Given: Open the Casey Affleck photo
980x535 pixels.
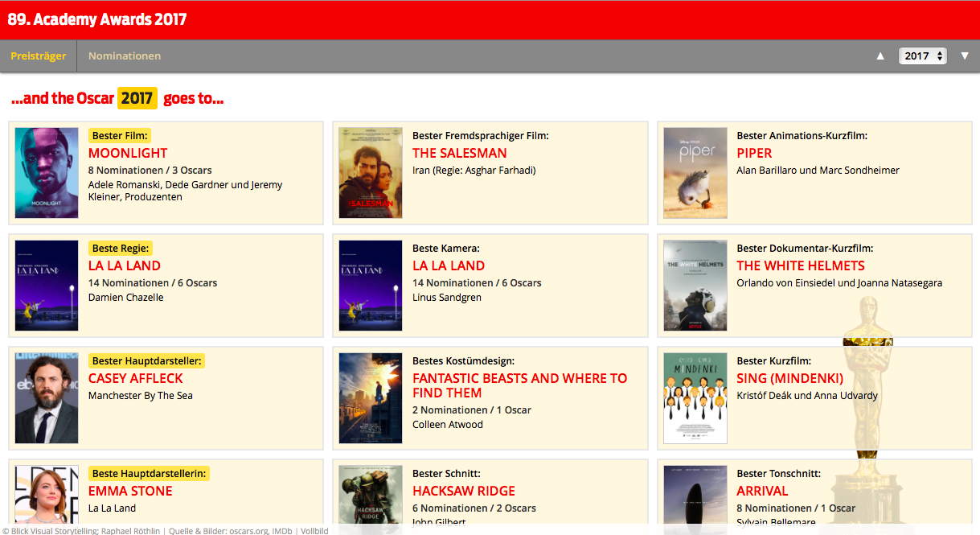Looking at the screenshot, I should tap(47, 398).
